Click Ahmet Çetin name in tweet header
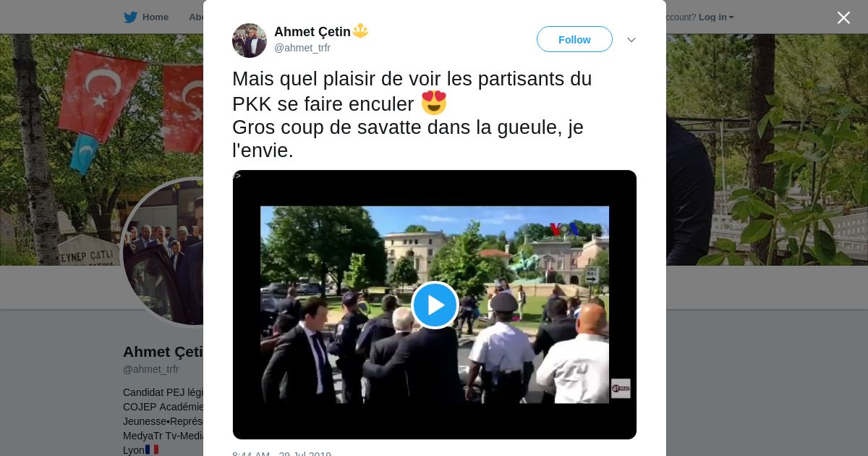This screenshot has width=868, height=456. coord(312,31)
